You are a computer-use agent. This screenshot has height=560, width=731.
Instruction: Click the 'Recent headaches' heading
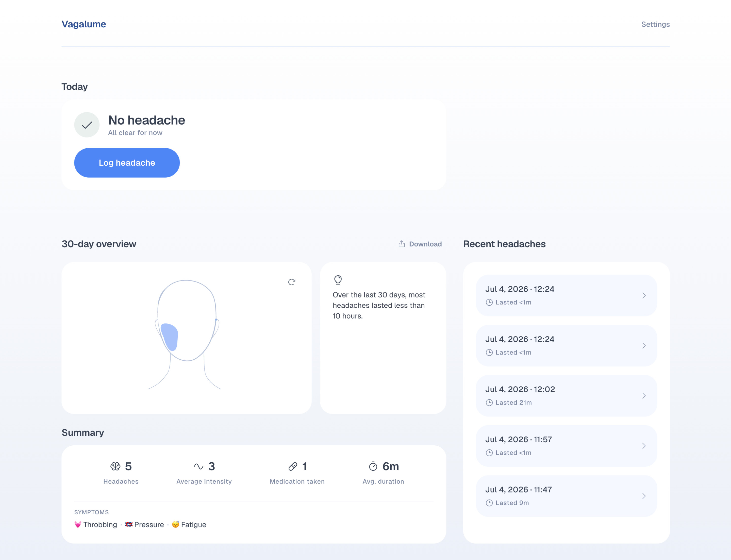[504, 244]
